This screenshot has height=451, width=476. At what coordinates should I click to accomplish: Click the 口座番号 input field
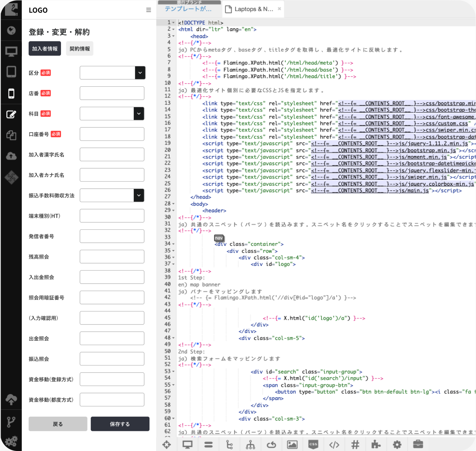click(112, 134)
